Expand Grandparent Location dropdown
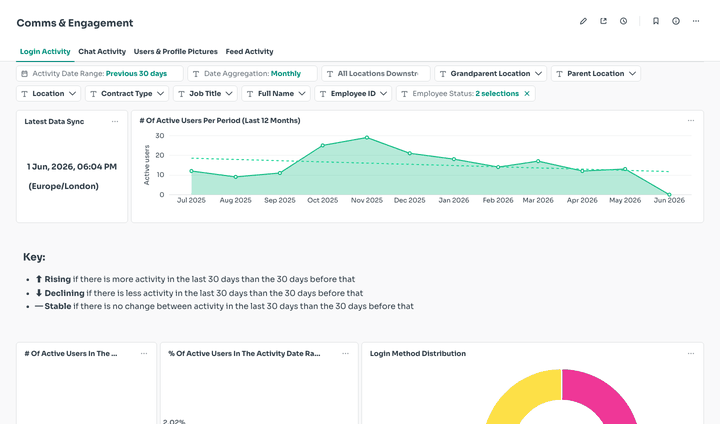This screenshot has width=720, height=424. [490, 73]
